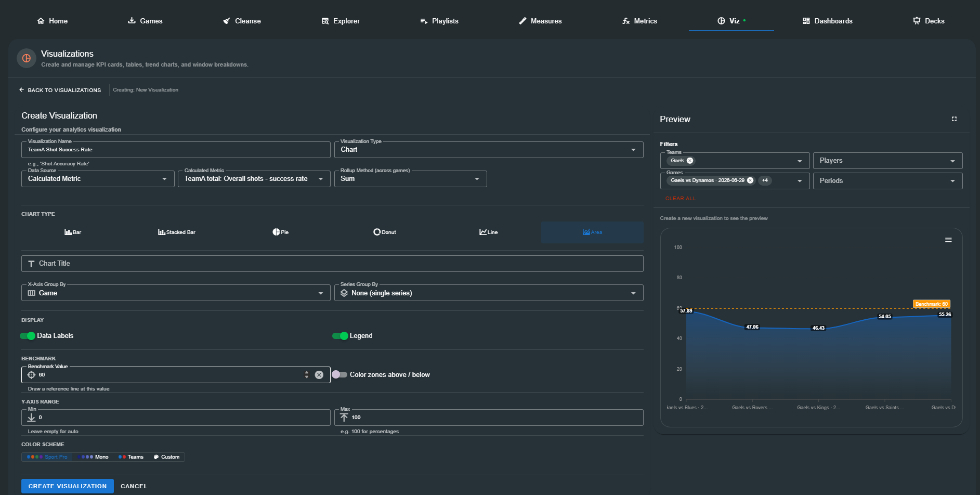Image resolution: width=980 pixels, height=495 pixels.
Task: Open the Explorer tab
Action: (341, 21)
